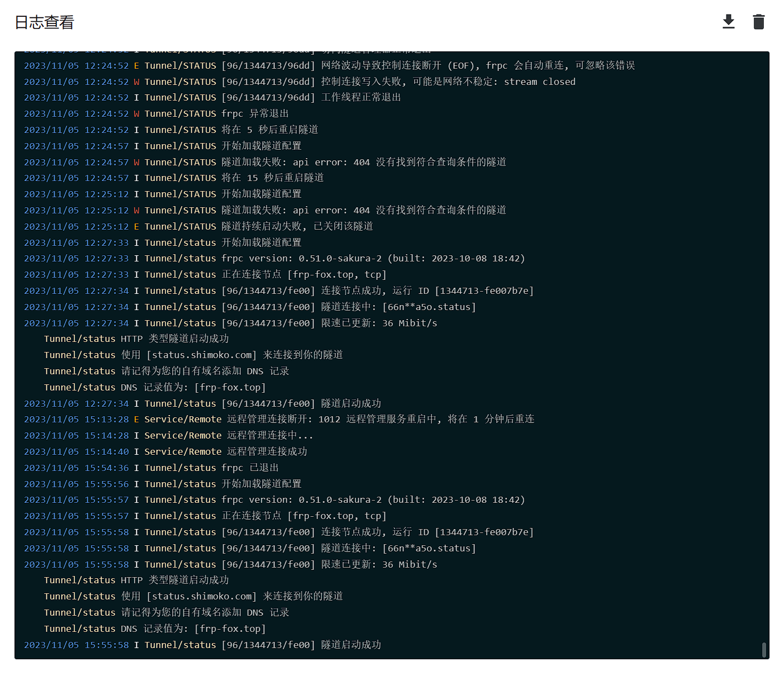Viewport: 784px width, 676px height.
Task: Click the 限速已更新: 36 Mibit/s entry
Action: coord(231,323)
